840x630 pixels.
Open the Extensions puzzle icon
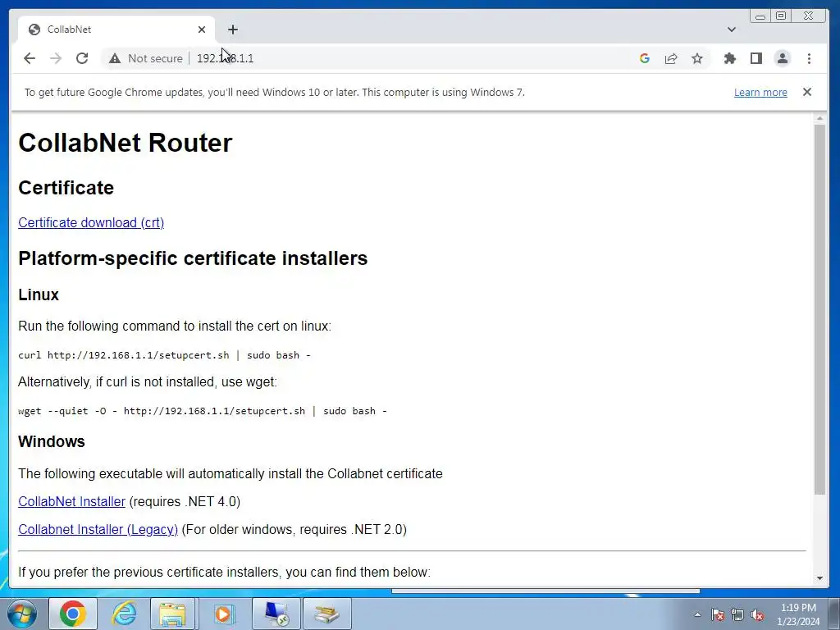[729, 58]
